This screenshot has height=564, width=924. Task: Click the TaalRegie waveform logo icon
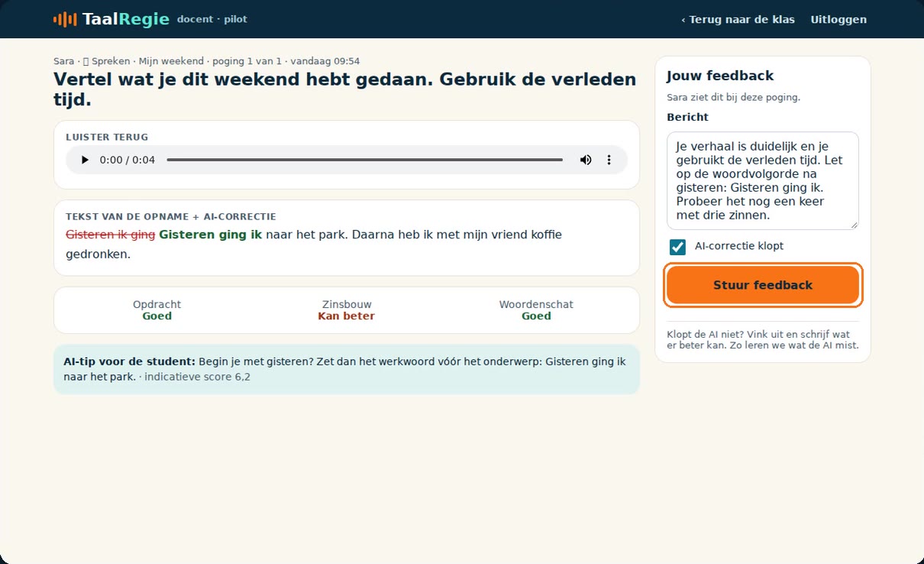65,19
